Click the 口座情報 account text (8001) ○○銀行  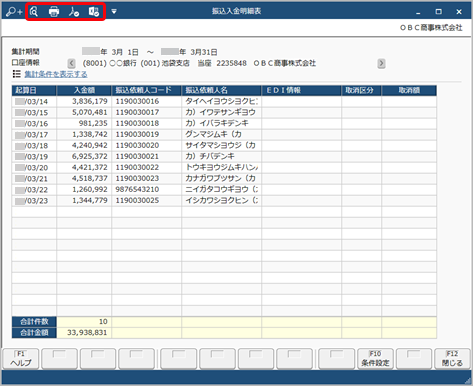pyautogui.click(x=110, y=63)
